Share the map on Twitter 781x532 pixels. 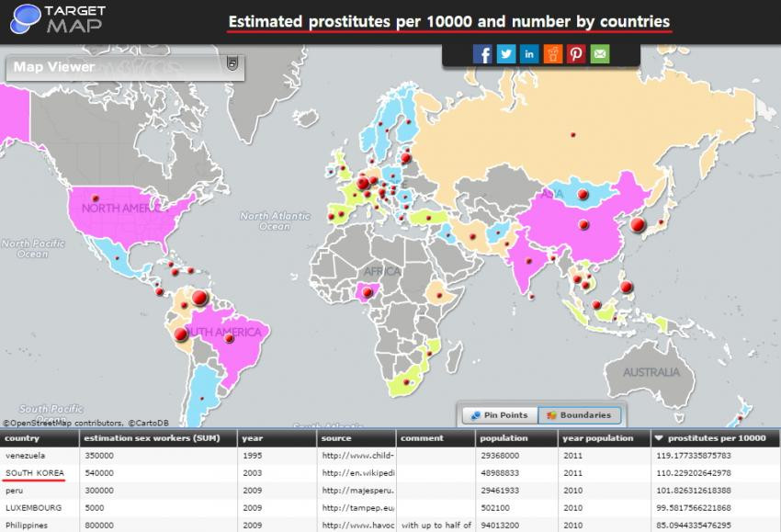pyautogui.click(x=506, y=54)
